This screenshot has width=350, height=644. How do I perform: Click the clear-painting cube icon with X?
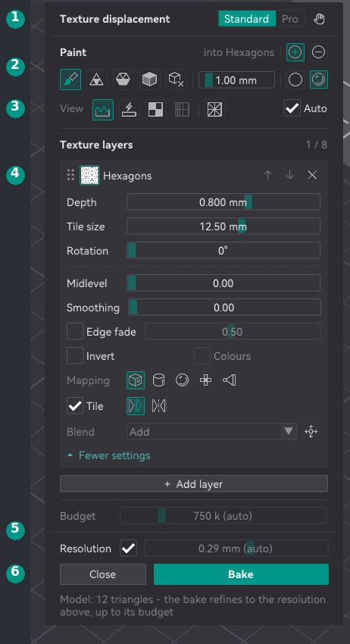click(x=177, y=80)
